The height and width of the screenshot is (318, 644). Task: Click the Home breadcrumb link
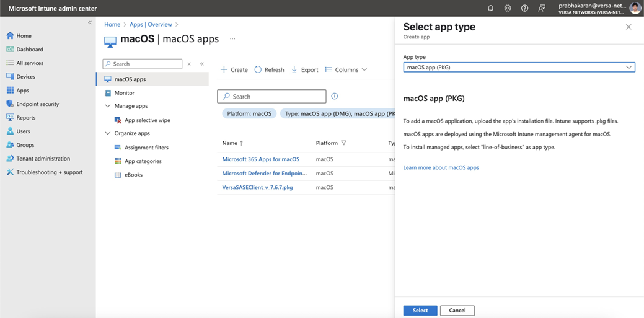click(x=112, y=25)
